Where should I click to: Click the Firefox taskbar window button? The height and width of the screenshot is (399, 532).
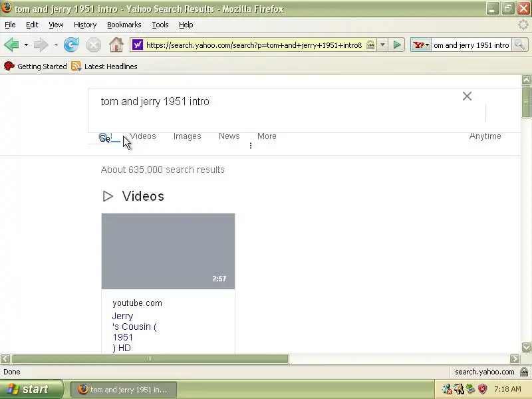pos(124,390)
